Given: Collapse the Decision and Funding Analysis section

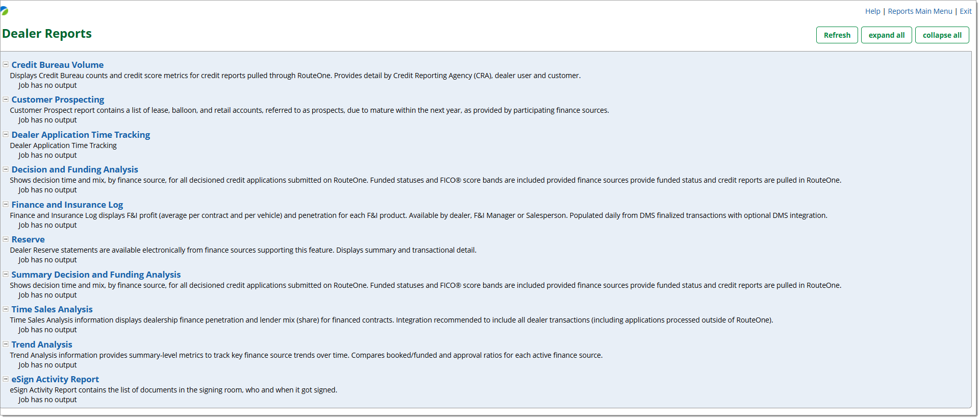Looking at the screenshot, I should 6,169.
